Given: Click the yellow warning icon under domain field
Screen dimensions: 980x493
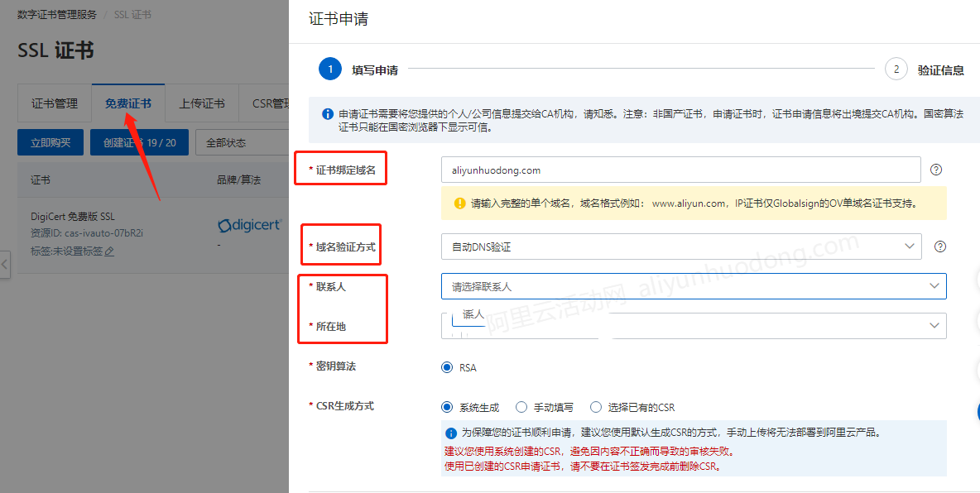Looking at the screenshot, I should click(460, 203).
